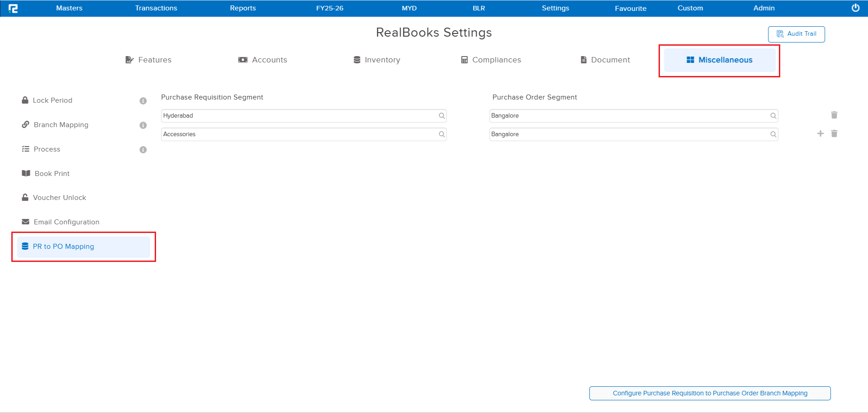Switch to the Inventory settings tab
This screenshot has height=413, width=868.
click(377, 60)
